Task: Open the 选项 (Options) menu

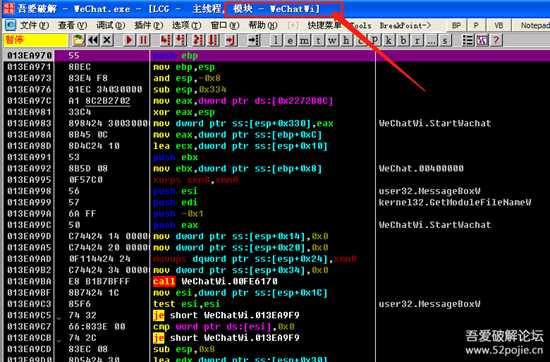Action: [186, 26]
